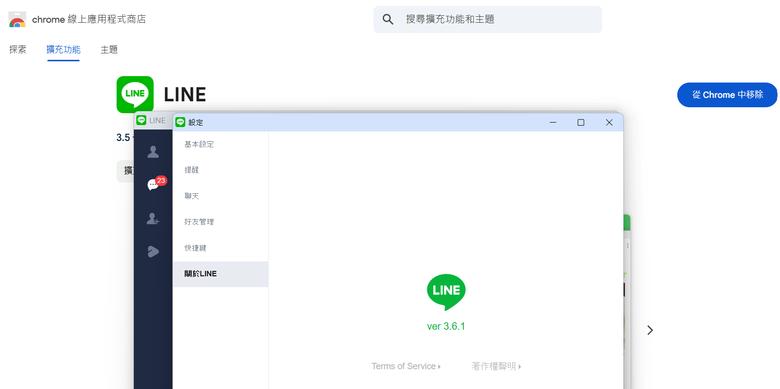Click the magnifier icon in search box
The width and height of the screenshot is (780, 389).
pos(388,19)
